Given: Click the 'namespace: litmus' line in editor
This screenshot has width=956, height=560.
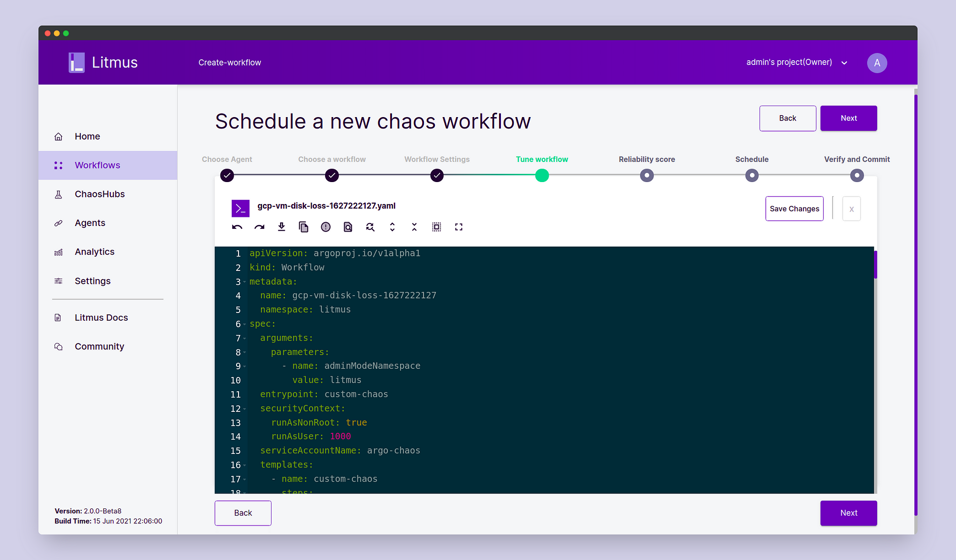Looking at the screenshot, I should pos(305,310).
